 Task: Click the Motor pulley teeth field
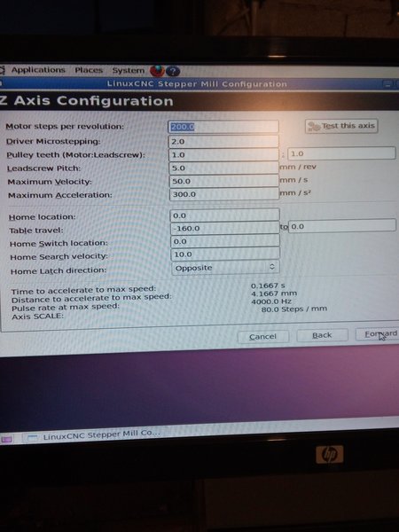click(x=223, y=154)
